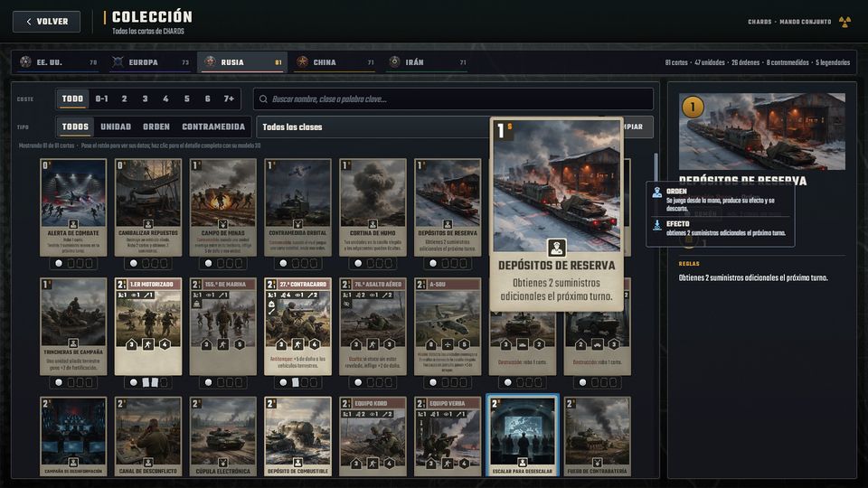Click medal icon on Cúpula Electrónica card
This screenshot has height=488, width=868.
coord(222,463)
